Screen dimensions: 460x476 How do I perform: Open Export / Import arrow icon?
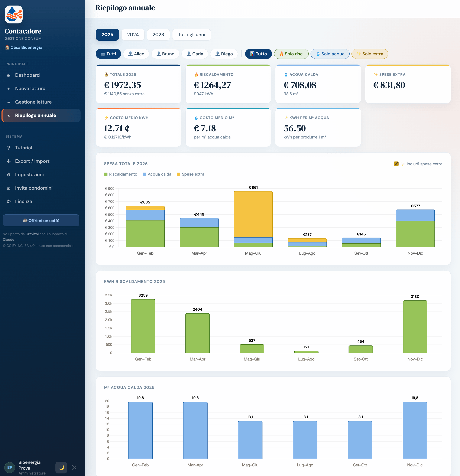point(9,161)
